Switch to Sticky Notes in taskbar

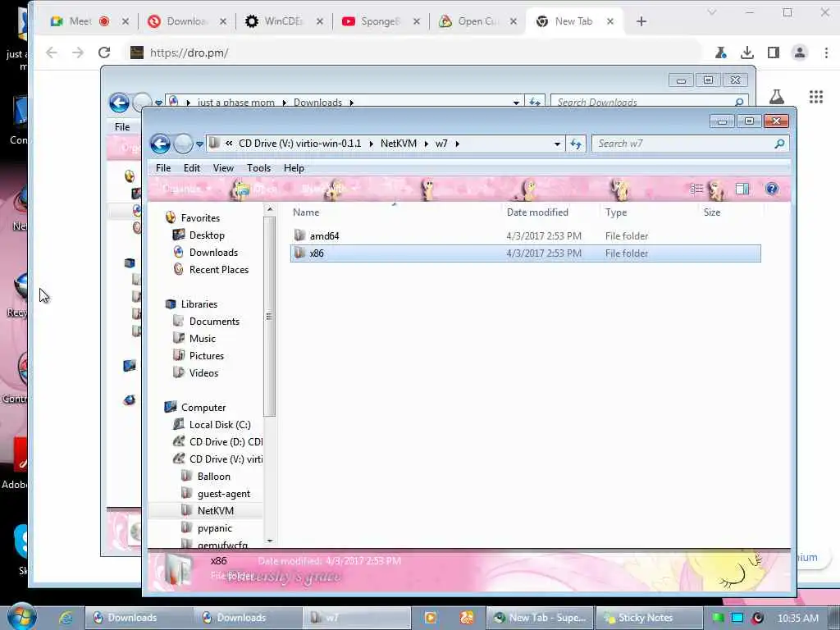pos(649,618)
